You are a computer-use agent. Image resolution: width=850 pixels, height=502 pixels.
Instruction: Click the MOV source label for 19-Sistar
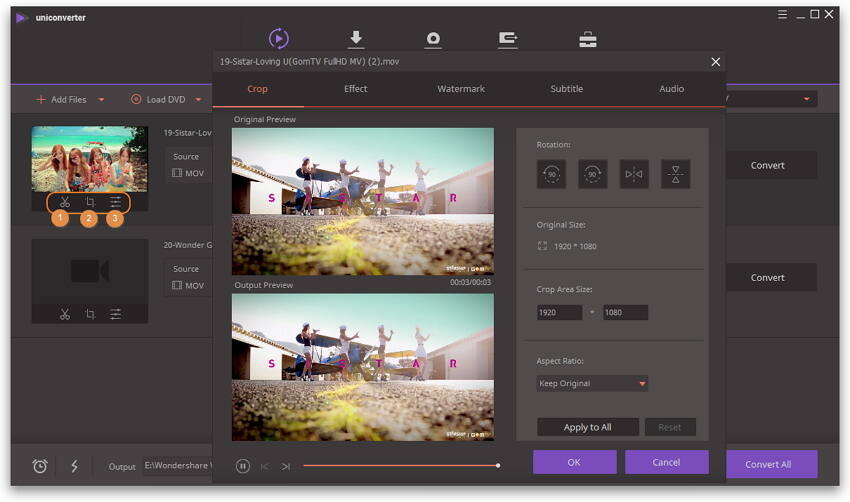[188, 173]
